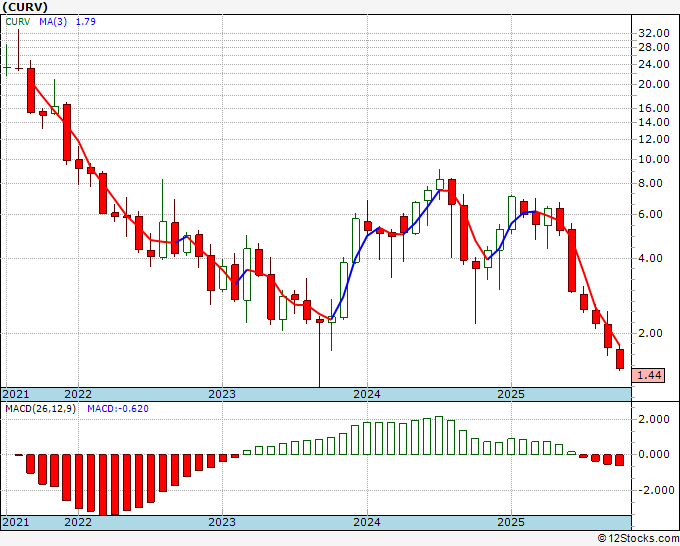This screenshot has width=680, height=546.
Task: Click 2024 on the MACD panel timeline
Action: click(367, 522)
